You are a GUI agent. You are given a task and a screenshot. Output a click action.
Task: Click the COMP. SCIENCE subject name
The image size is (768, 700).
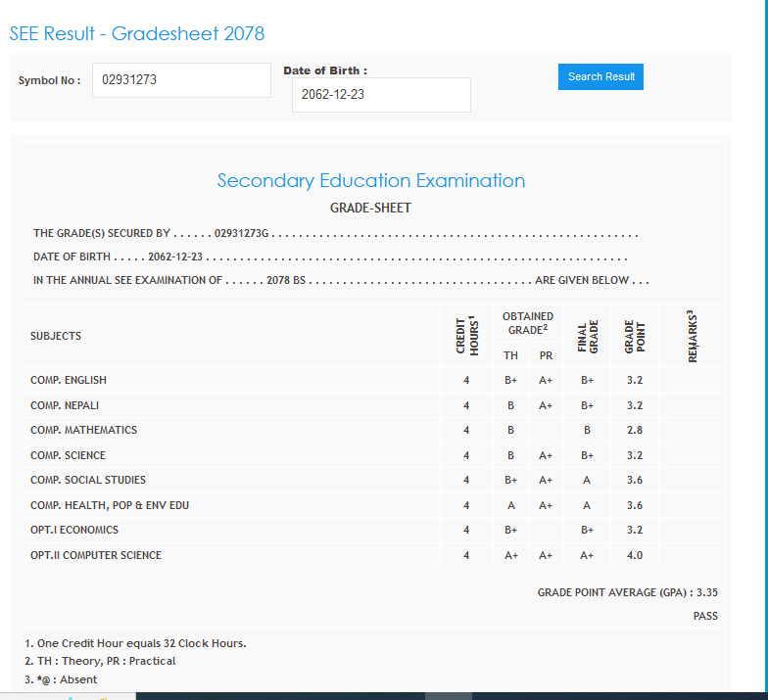pos(68,455)
